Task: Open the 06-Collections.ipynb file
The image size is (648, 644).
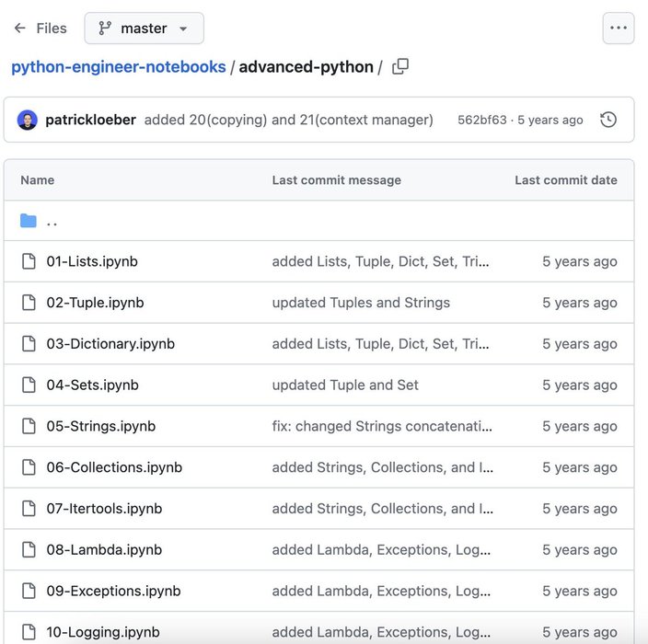Action: pos(114,467)
